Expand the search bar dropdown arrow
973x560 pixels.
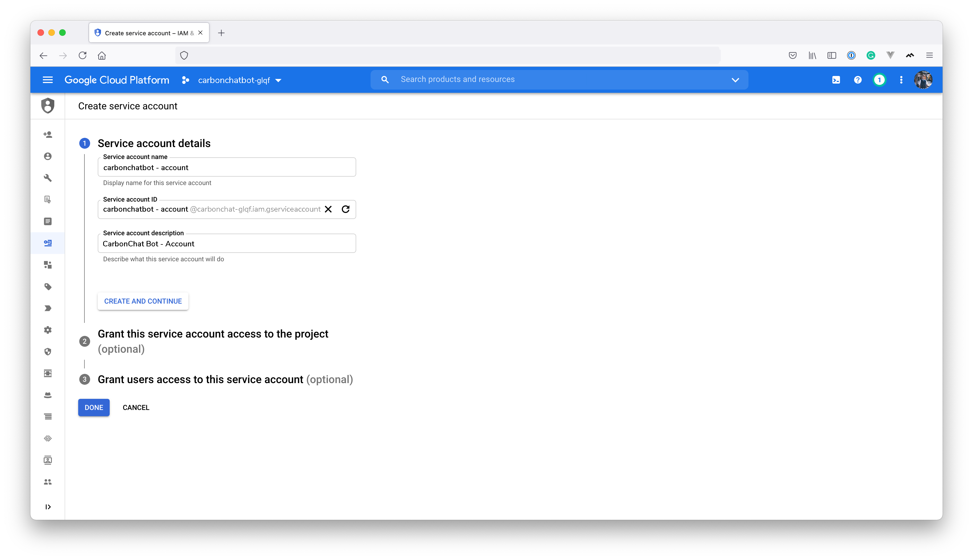735,80
